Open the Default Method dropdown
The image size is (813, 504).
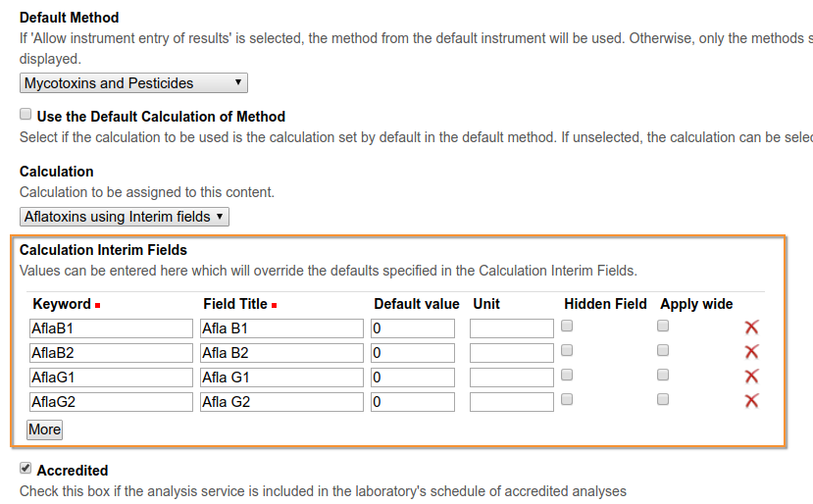pyautogui.click(x=133, y=83)
